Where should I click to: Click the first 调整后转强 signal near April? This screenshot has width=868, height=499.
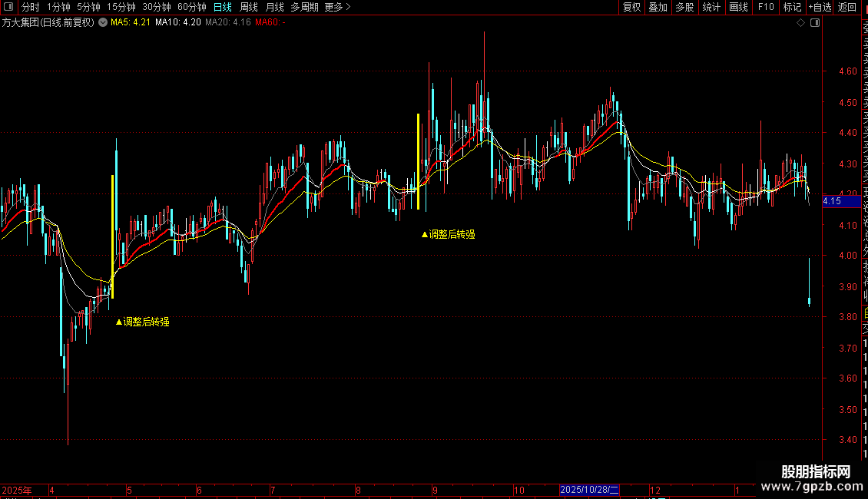coord(142,322)
